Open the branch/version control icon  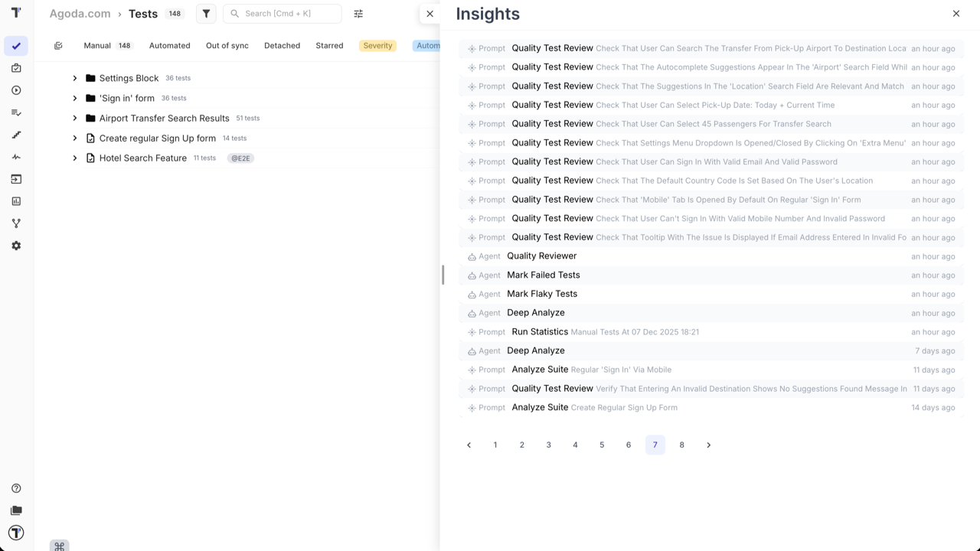(x=16, y=223)
